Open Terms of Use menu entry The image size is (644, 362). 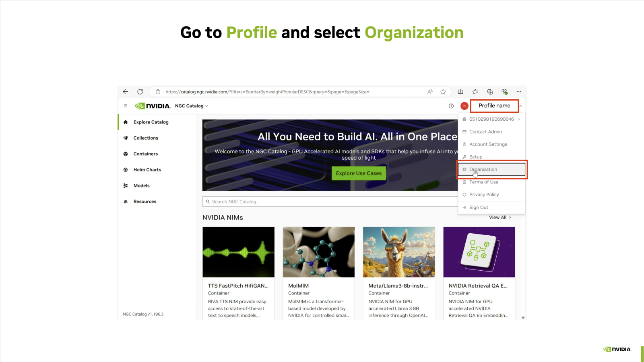pyautogui.click(x=491, y=182)
